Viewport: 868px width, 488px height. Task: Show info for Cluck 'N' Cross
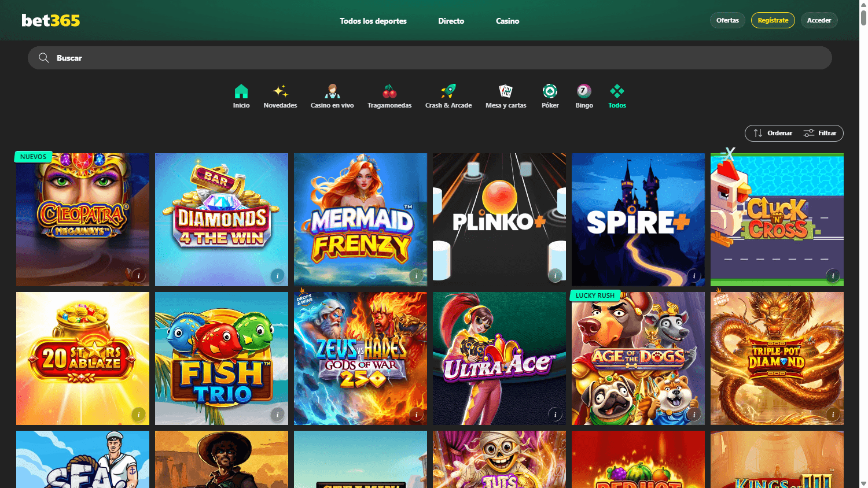[833, 276]
